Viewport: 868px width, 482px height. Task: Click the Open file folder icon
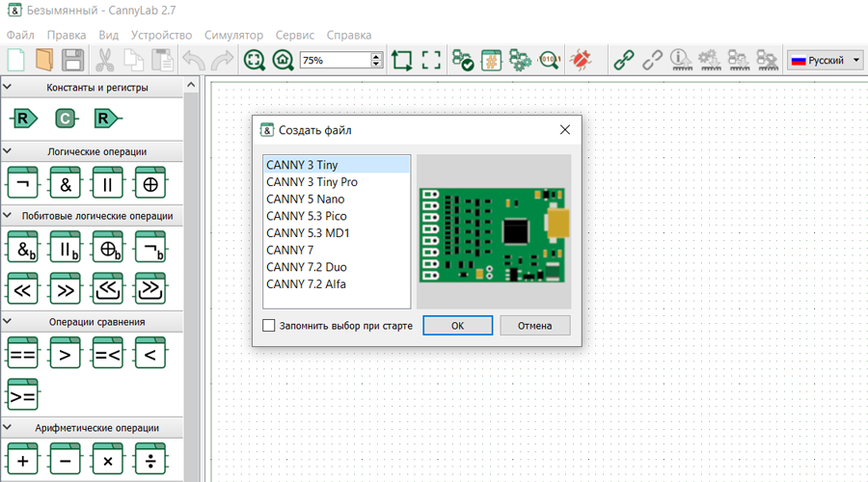coord(44,60)
